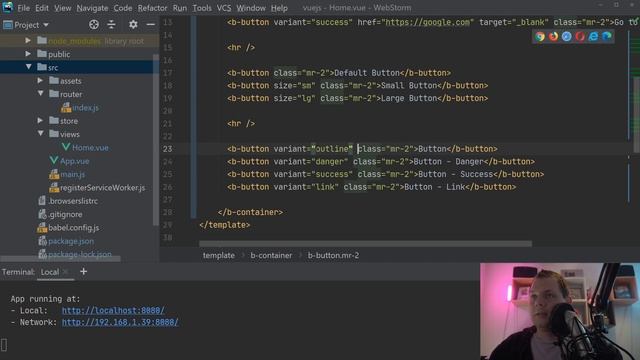The image size is (640, 360).
Task: Click the Project panel horizontal scrollbar
Action: pyautogui.click(x=60, y=259)
